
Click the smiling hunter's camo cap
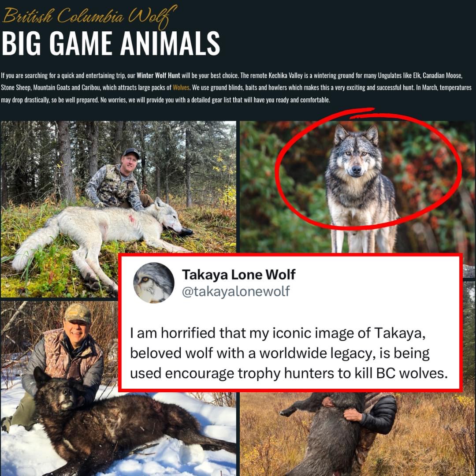coord(78,314)
